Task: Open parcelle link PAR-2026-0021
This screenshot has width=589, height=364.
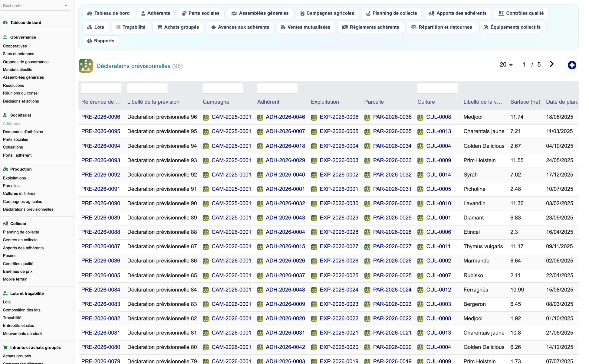Action: coord(392,333)
